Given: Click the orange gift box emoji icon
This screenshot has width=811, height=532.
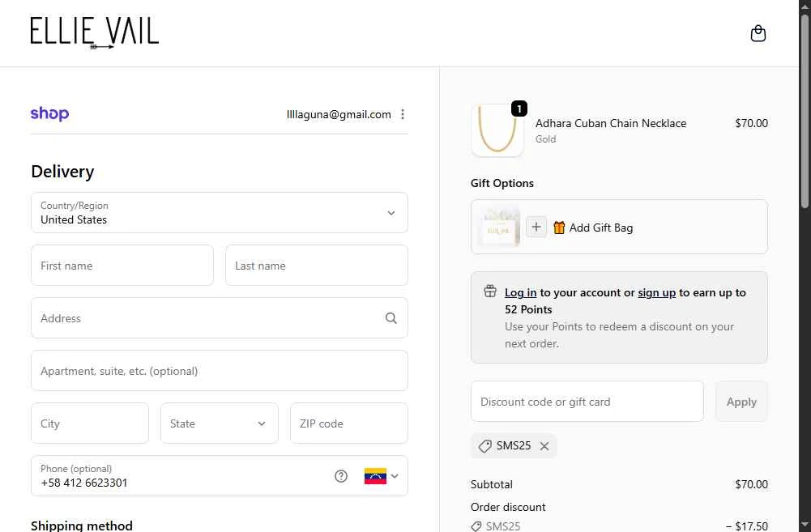Looking at the screenshot, I should coord(559,228).
